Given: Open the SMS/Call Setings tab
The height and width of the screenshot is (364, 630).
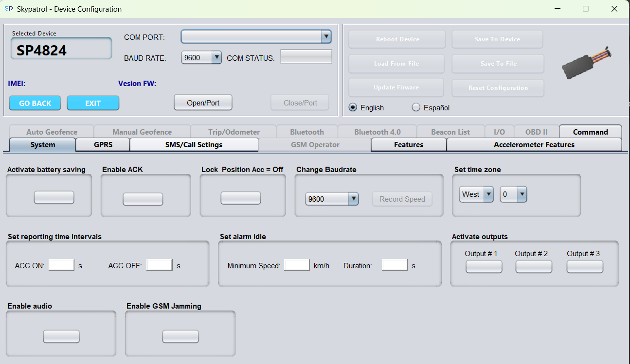Looking at the screenshot, I should click(194, 145).
